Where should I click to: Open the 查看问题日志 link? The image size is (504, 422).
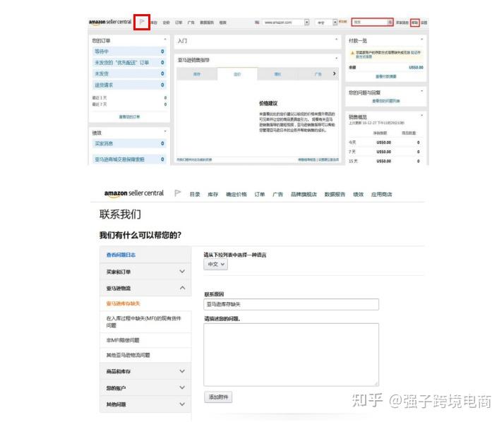121,255
